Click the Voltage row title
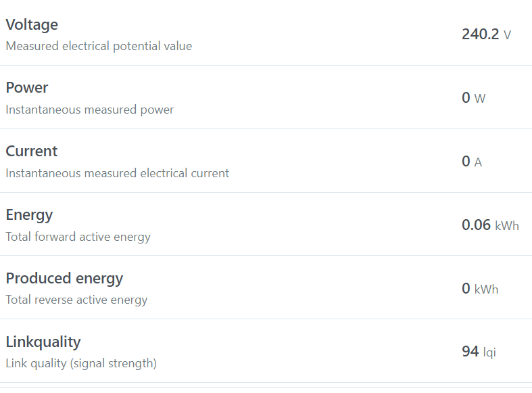The image size is (532, 393). click(x=32, y=25)
